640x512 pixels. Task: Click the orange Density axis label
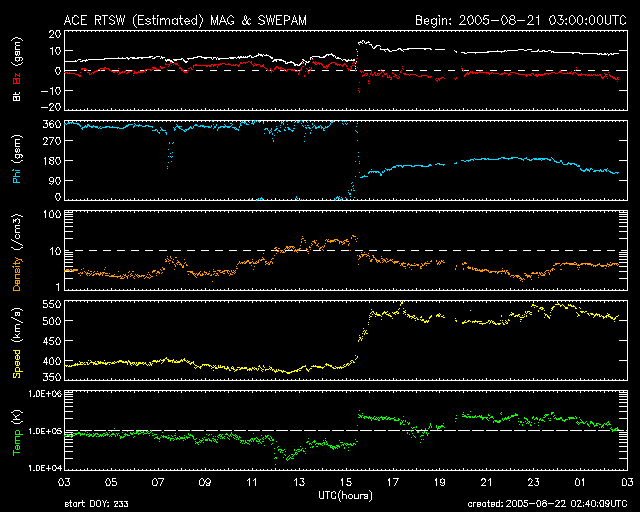(17, 273)
